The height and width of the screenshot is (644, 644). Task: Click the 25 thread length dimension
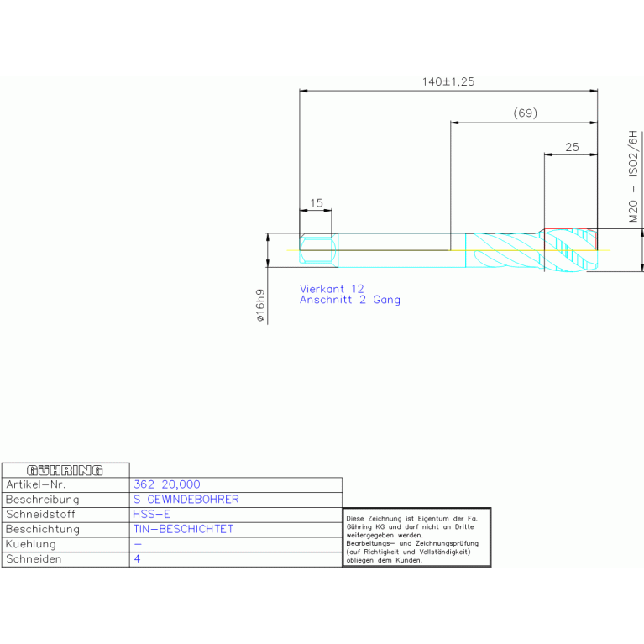[572, 147]
